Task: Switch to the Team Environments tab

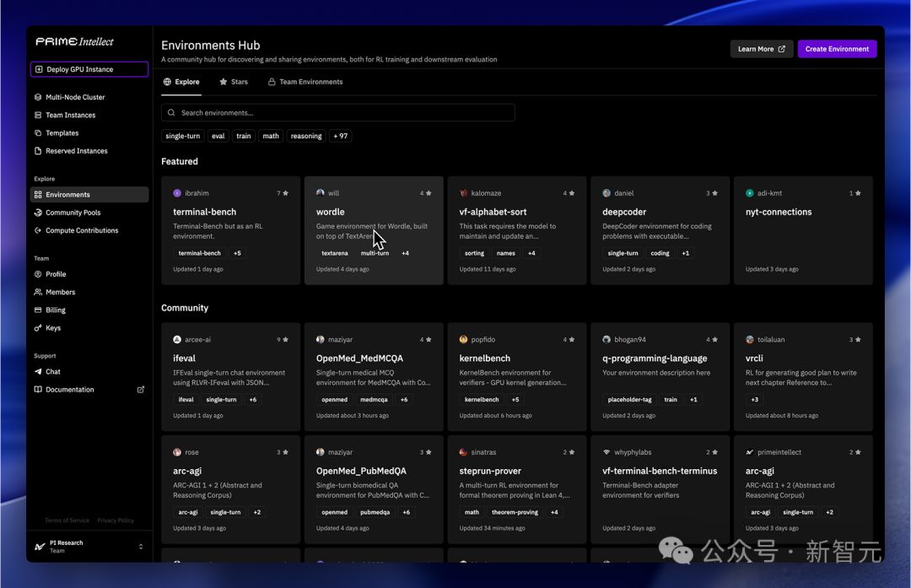Action: 305,82
